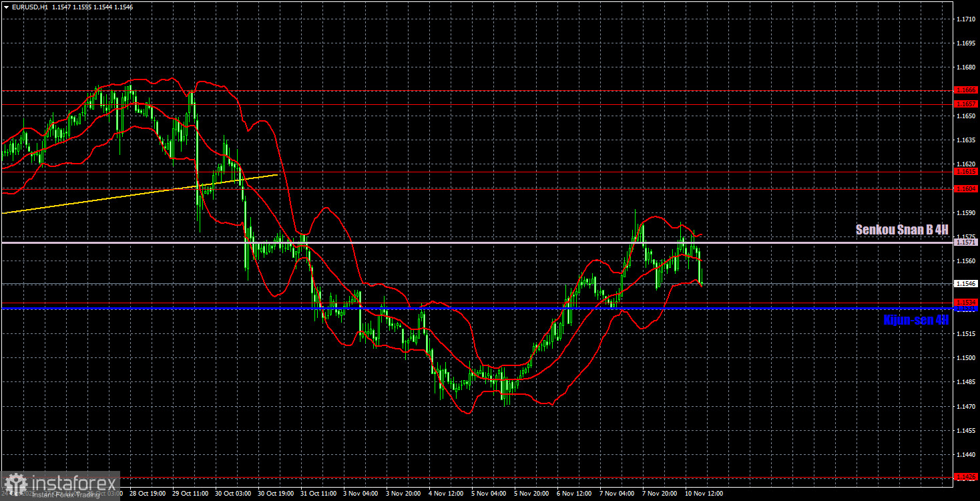Click the 1.1485 price scale value
Screen dimensions: 980x501
965,382
